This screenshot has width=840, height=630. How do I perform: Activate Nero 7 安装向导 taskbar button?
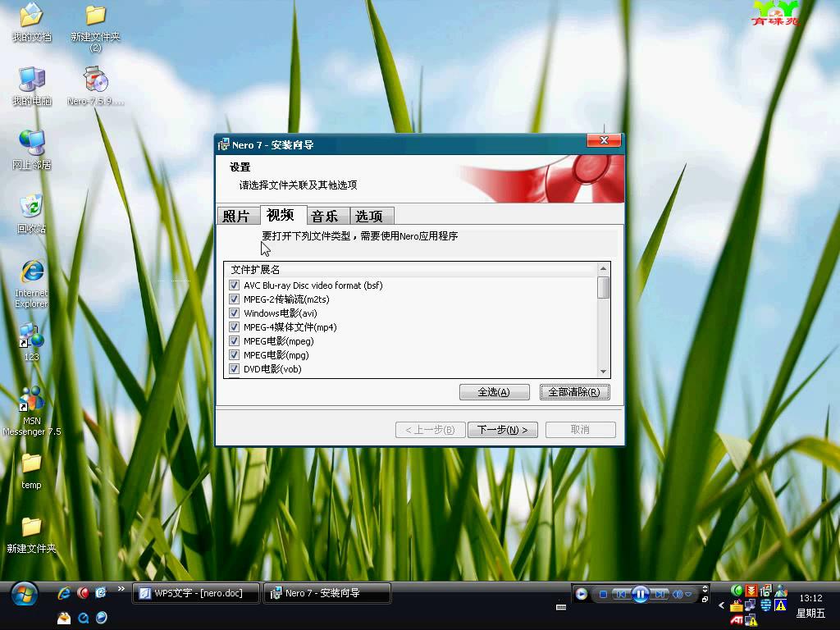click(327, 593)
